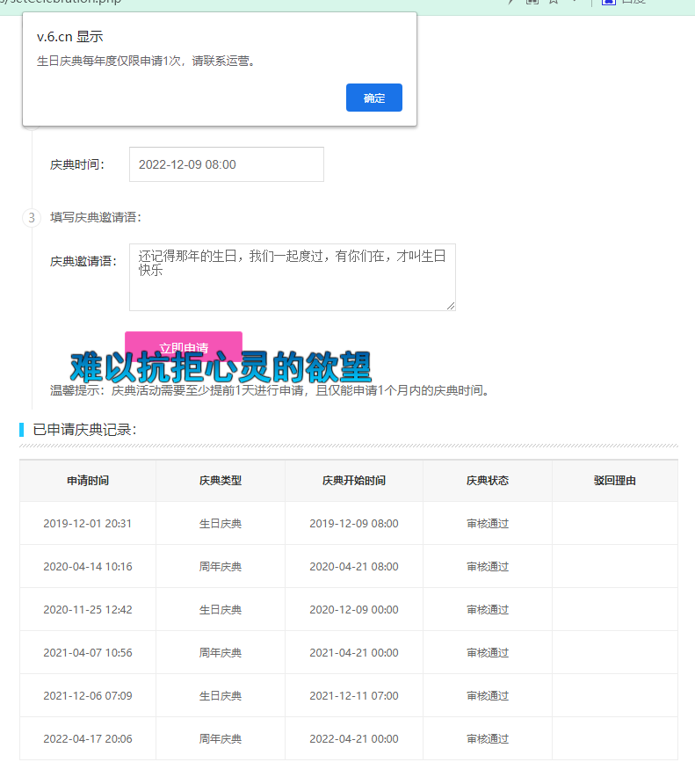Click 周年庆典 in the 2020-04-14 row
The image size is (695, 784).
pyautogui.click(x=221, y=567)
